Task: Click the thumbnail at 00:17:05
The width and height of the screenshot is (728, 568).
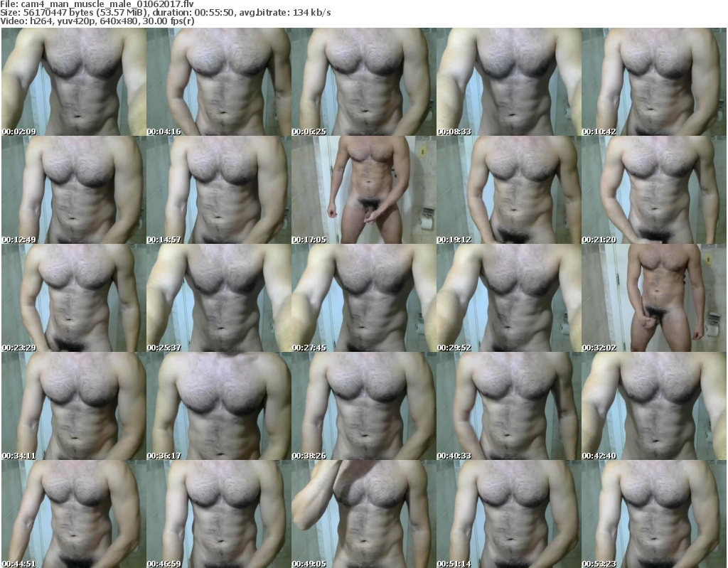Action: (x=363, y=190)
